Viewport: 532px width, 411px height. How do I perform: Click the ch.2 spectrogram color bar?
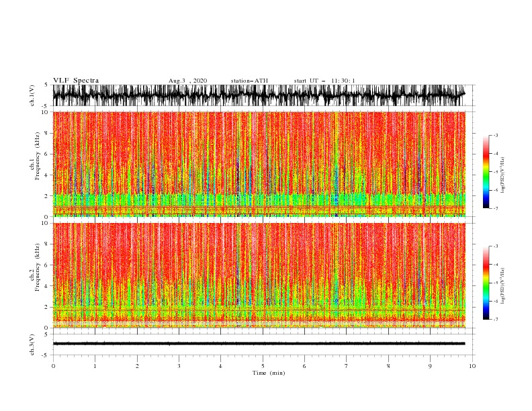pyautogui.click(x=486, y=283)
